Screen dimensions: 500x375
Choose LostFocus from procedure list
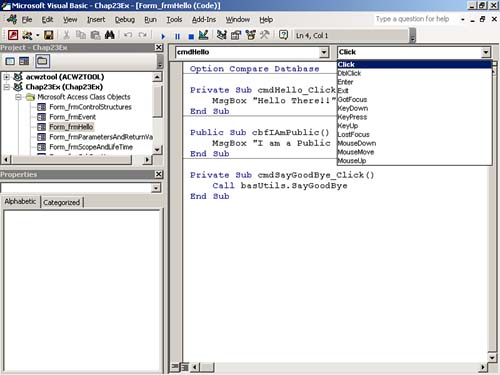[414, 134]
